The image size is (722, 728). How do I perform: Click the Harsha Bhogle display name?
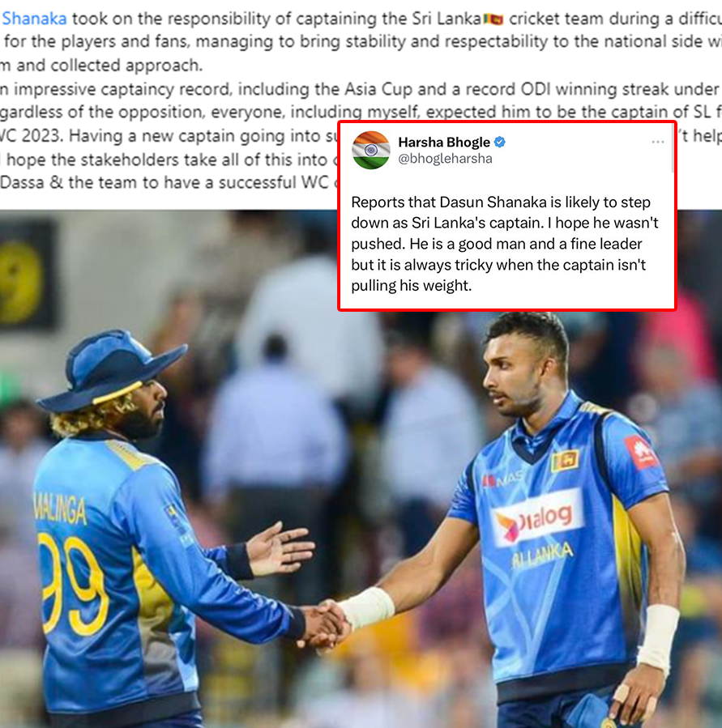[x=444, y=142]
